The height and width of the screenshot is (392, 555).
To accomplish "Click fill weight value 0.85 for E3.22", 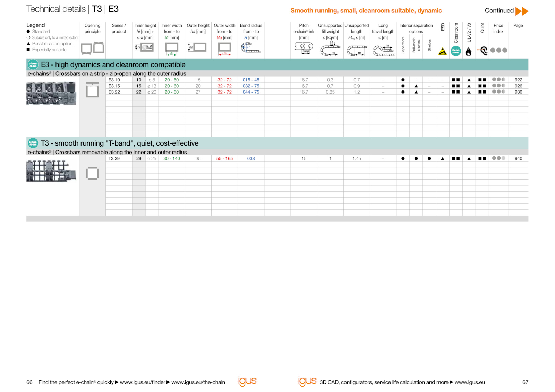I will coord(330,92).
